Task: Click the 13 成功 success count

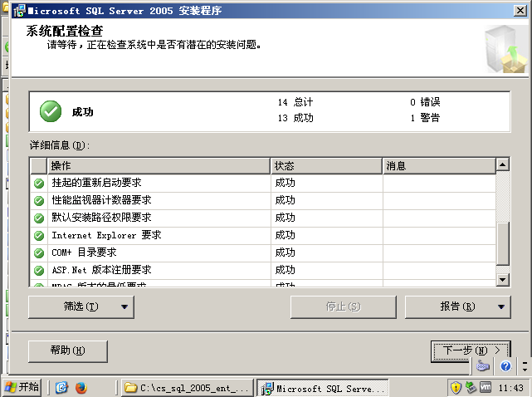Action: coord(295,118)
